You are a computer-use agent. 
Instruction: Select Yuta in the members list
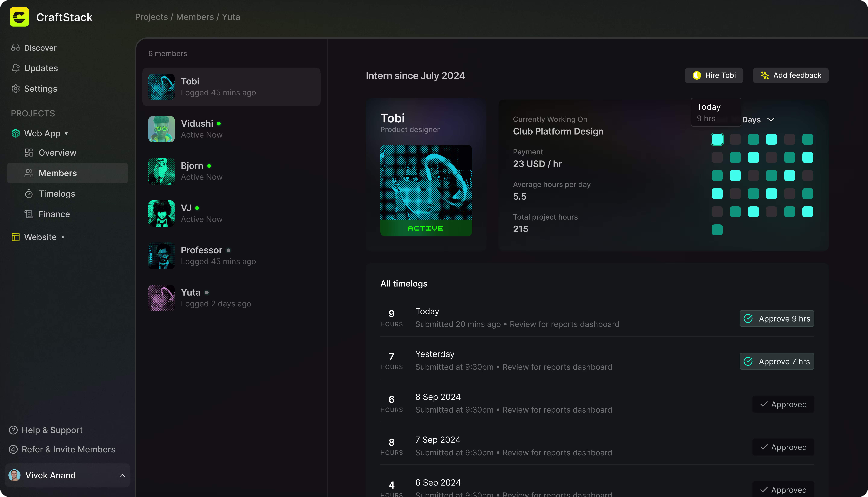[231, 298]
